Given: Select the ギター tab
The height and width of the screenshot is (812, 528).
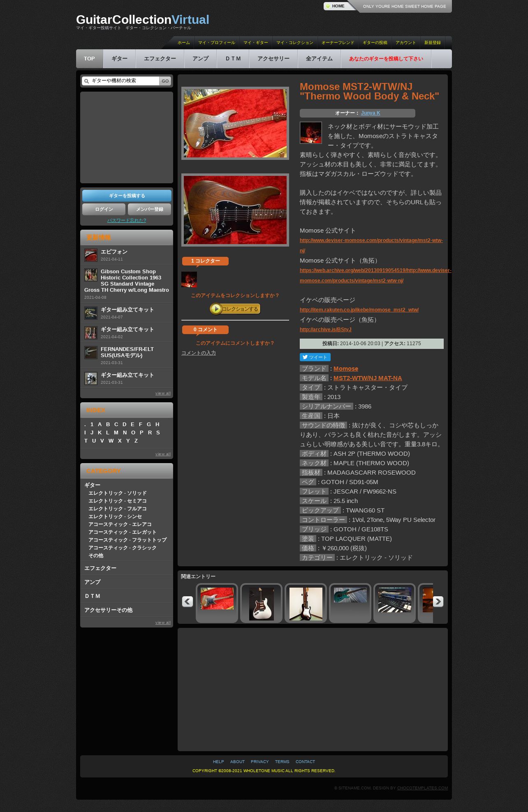Looking at the screenshot, I should coord(120,59).
